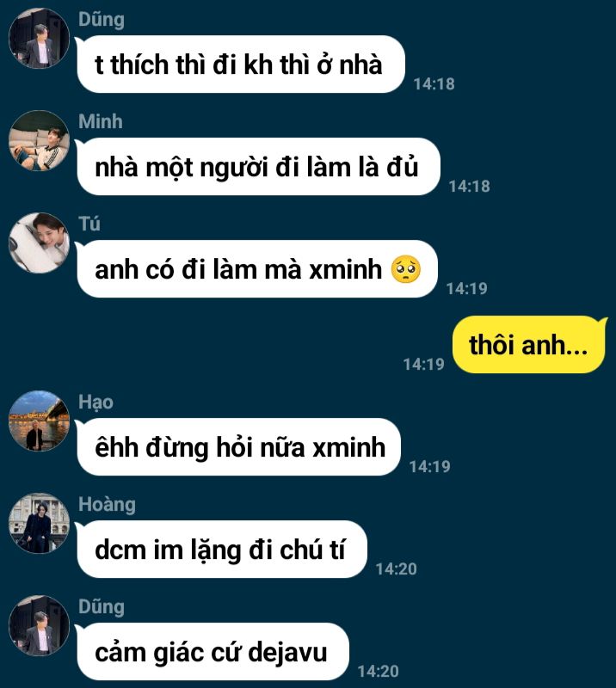
Task: Tap the sender name Minh
Action: (101, 121)
